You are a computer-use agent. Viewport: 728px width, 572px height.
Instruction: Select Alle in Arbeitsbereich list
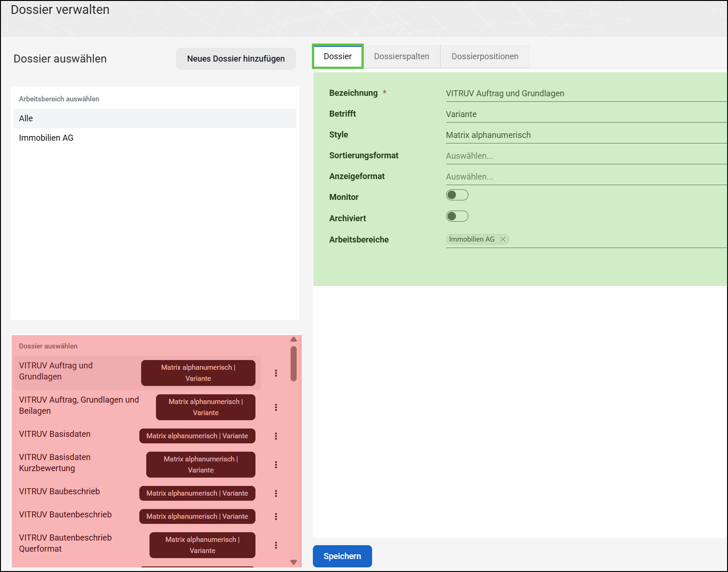point(155,118)
